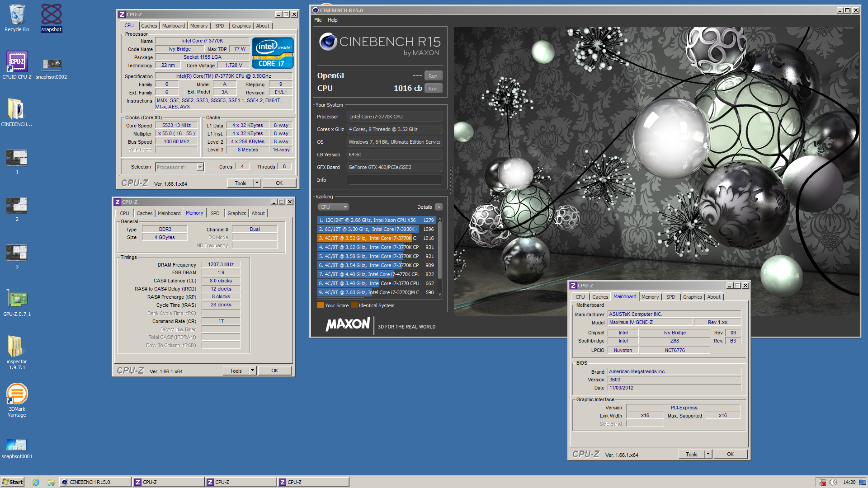The image size is (868, 488).
Task: Click the Windows Start button
Action: 12,482
